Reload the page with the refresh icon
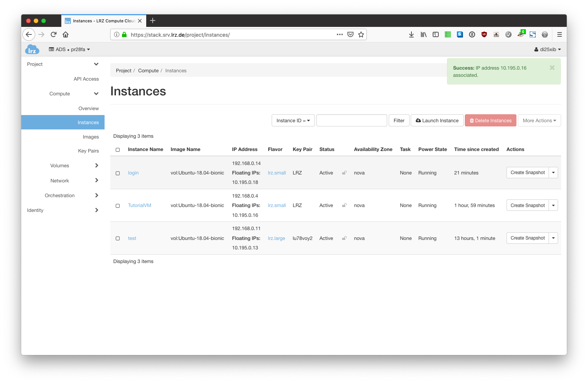The width and height of the screenshot is (588, 383). point(53,34)
